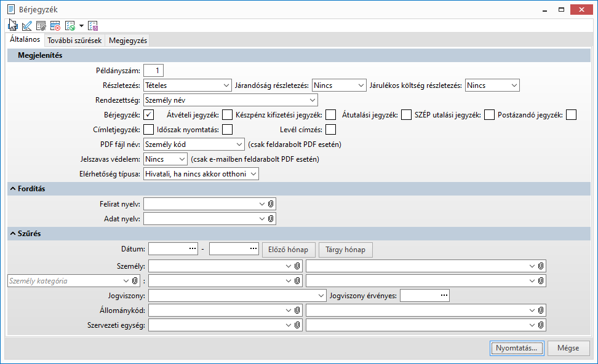The image size is (598, 364).
Task: Open the Jelszavas védelem dropdown
Action: point(165,159)
